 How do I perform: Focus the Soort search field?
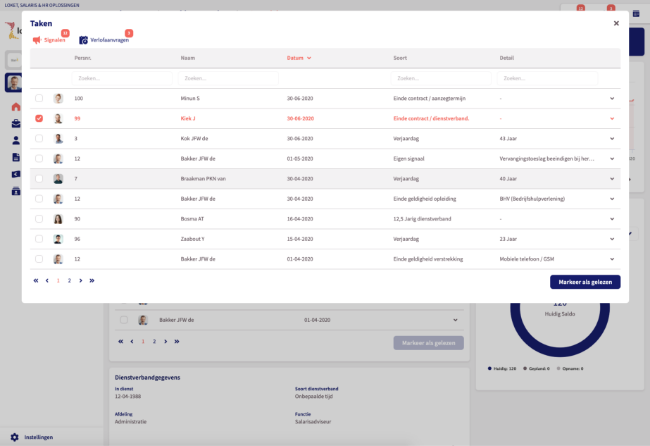pos(441,78)
